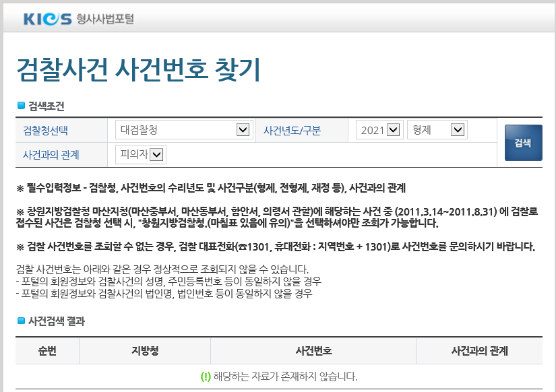This screenshot has width=556, height=392.
Task: Click the 사건년도/구분 field label
Action: [292, 131]
